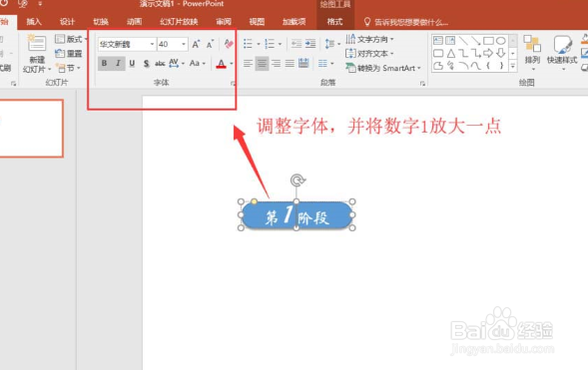Apply the red font color (A)
588x370 pixels.
click(x=221, y=64)
